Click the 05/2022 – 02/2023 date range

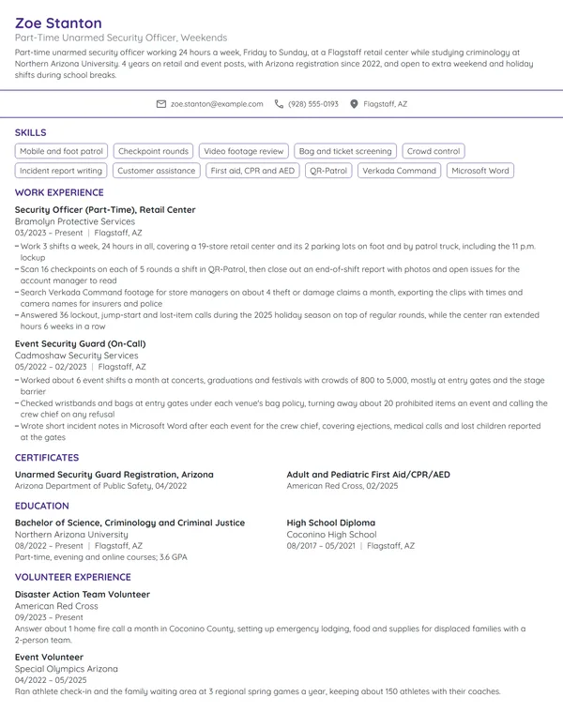point(51,367)
